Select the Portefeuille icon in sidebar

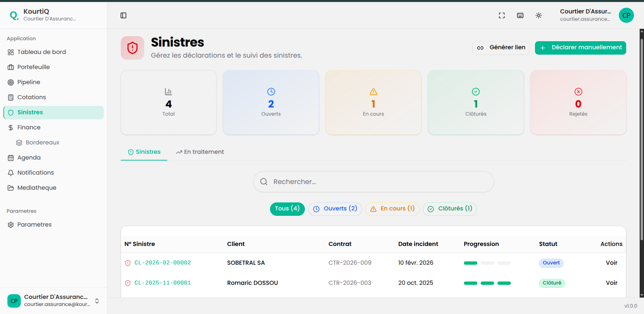[11, 67]
